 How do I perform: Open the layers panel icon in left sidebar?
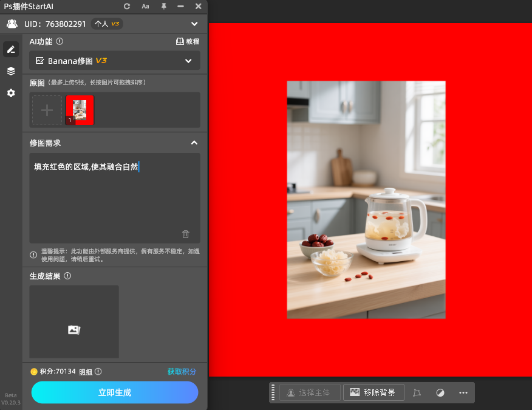[10, 71]
